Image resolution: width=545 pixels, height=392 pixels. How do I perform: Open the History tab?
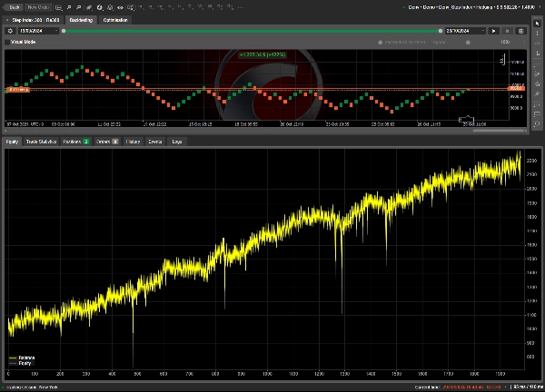(133, 142)
